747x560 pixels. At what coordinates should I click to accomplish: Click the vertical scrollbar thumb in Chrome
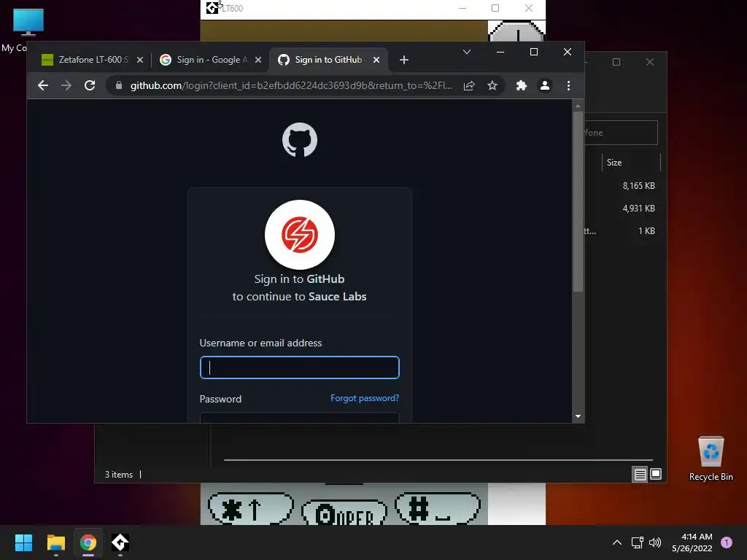578,201
